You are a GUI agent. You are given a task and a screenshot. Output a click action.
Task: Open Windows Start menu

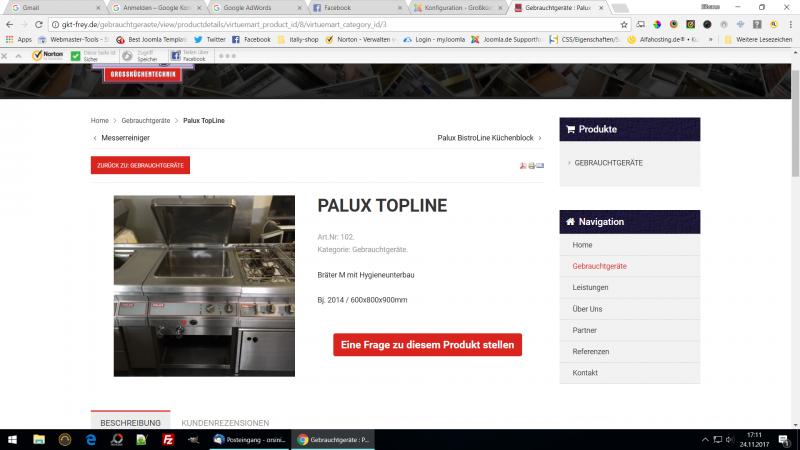click(x=13, y=439)
